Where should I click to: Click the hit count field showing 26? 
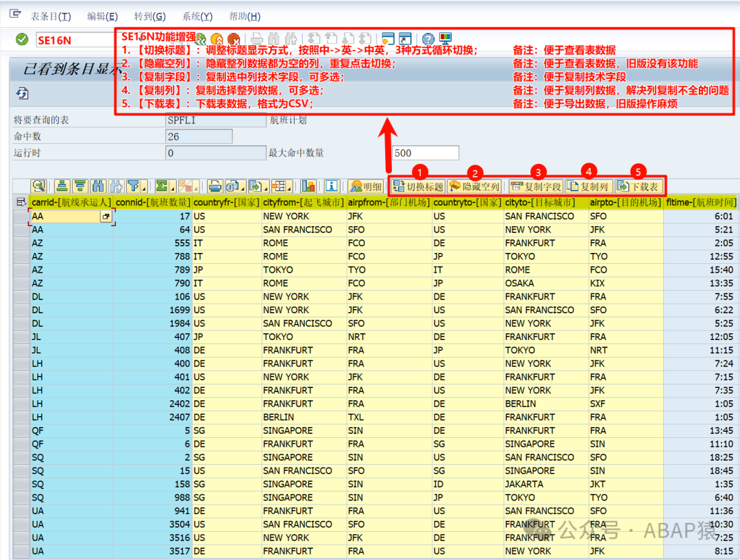pyautogui.click(x=199, y=136)
